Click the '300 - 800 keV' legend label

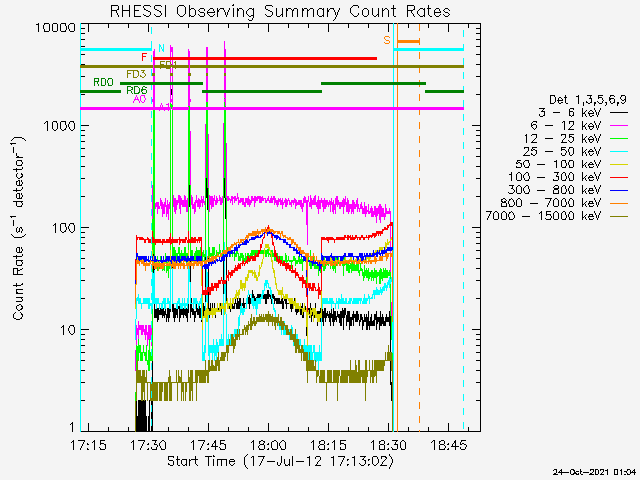click(x=555, y=190)
